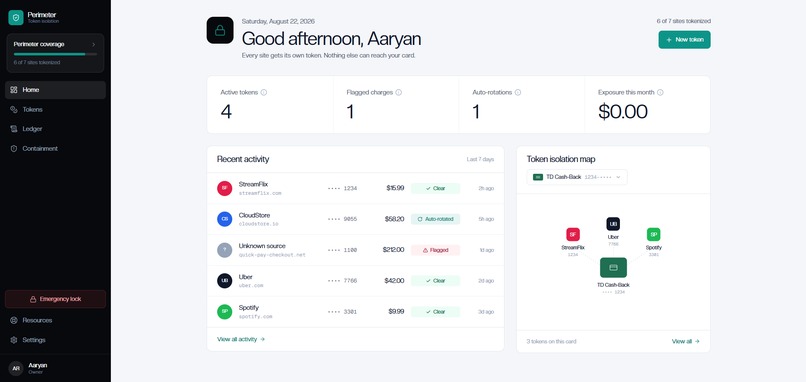Click 6 of 7 sites tokenized header text
The image size is (806, 382).
684,22
